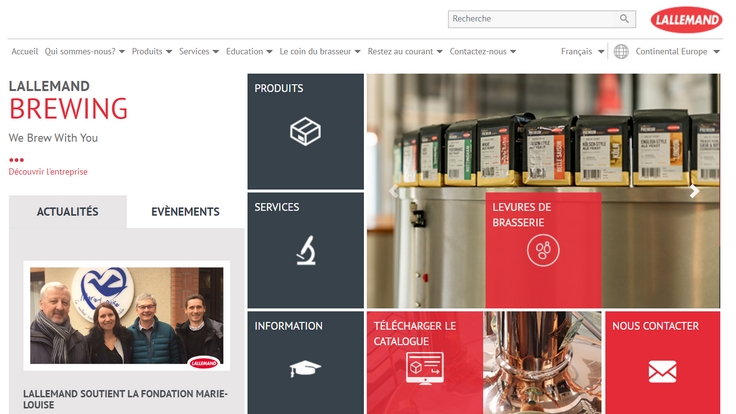Follow the Découvrir l'entreprise link
This screenshot has width=736, height=414.
(48, 172)
